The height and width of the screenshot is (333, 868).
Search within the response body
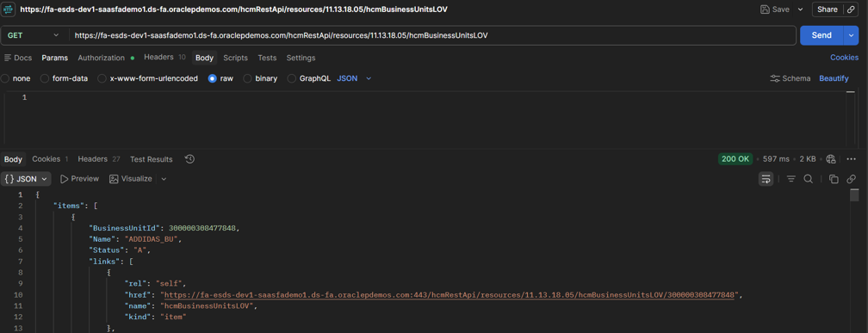pos(808,179)
